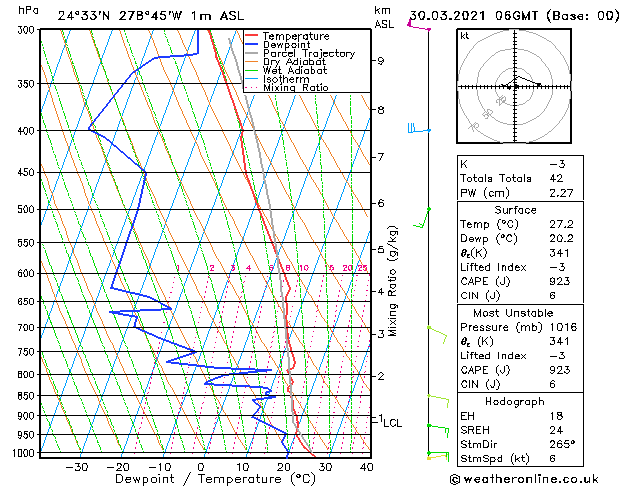Click the 'SREH' row label

tap(475, 430)
